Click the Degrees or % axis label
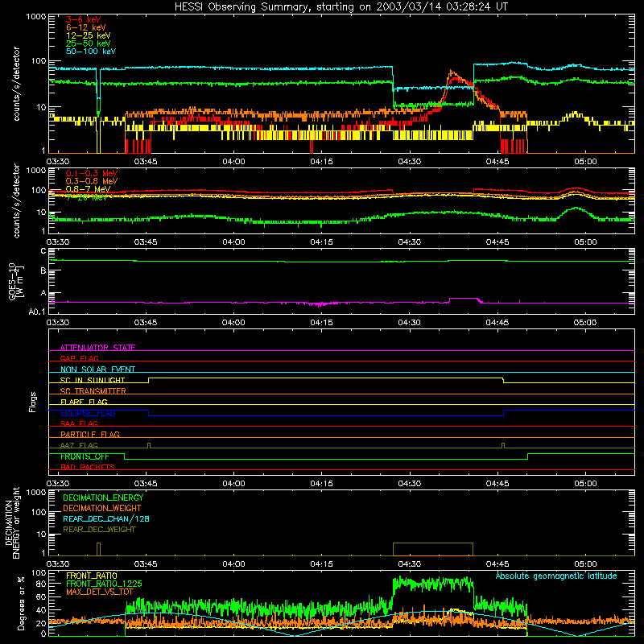The width and height of the screenshot is (644, 644). point(21,604)
